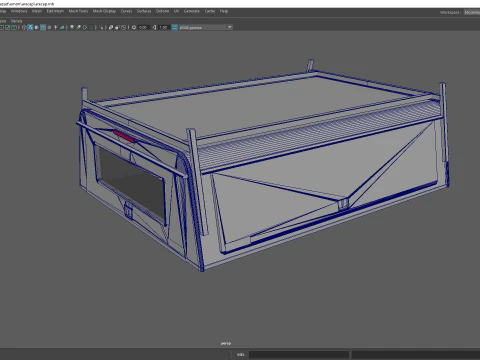480x360 pixels.
Task: Toggle viewport Shadows icon
Action: tap(62, 27)
